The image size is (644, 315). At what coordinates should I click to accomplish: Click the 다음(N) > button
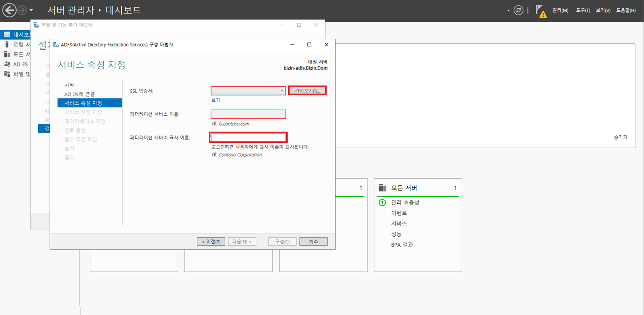click(x=242, y=241)
